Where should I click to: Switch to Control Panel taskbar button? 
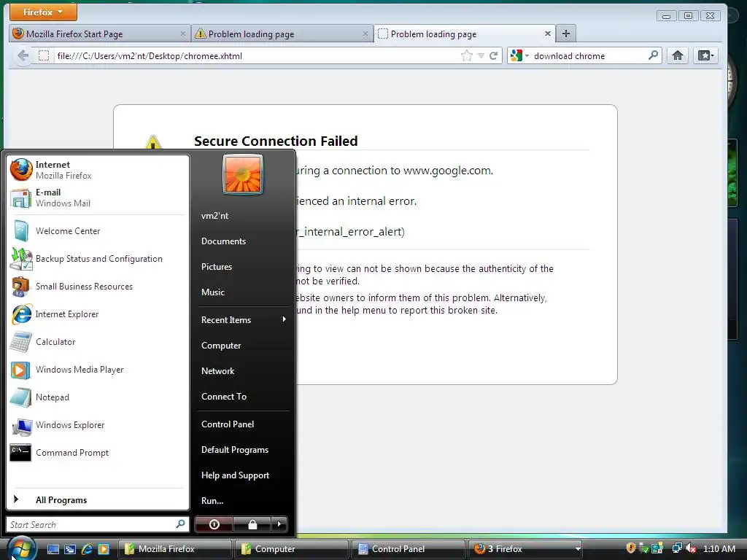[409, 549]
